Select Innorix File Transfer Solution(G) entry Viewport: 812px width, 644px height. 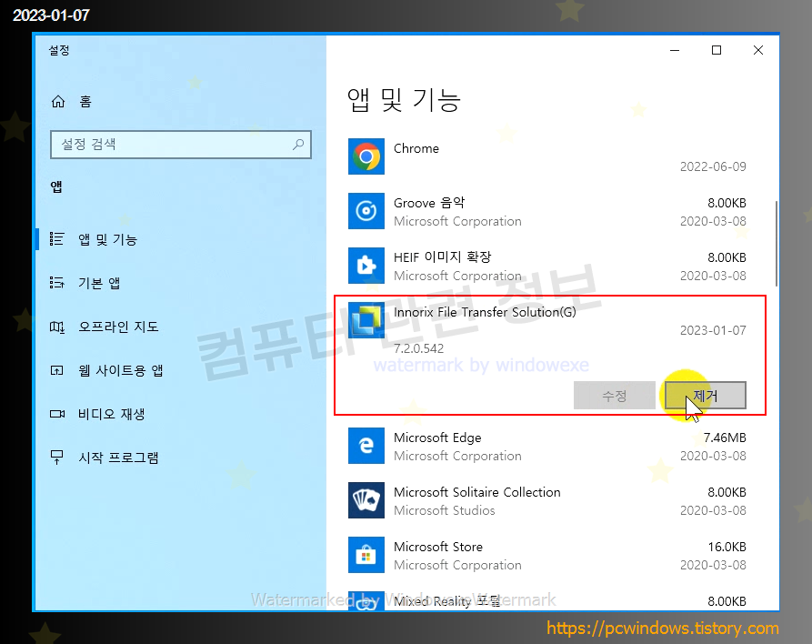click(485, 312)
